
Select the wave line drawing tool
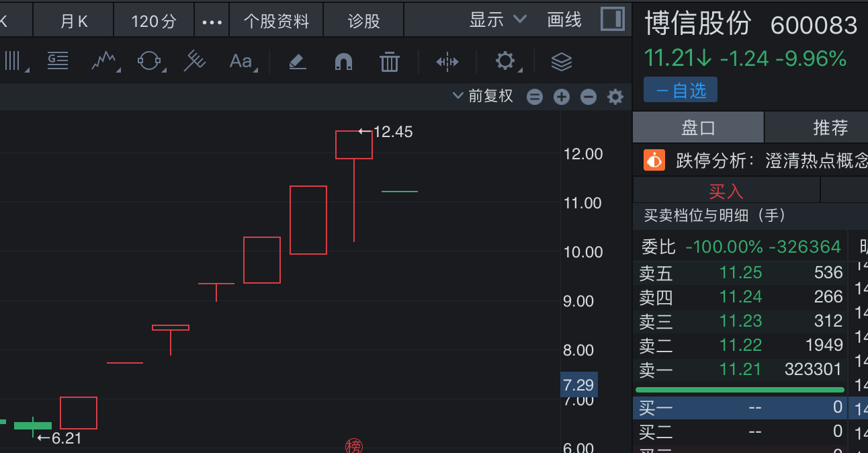pos(104,62)
